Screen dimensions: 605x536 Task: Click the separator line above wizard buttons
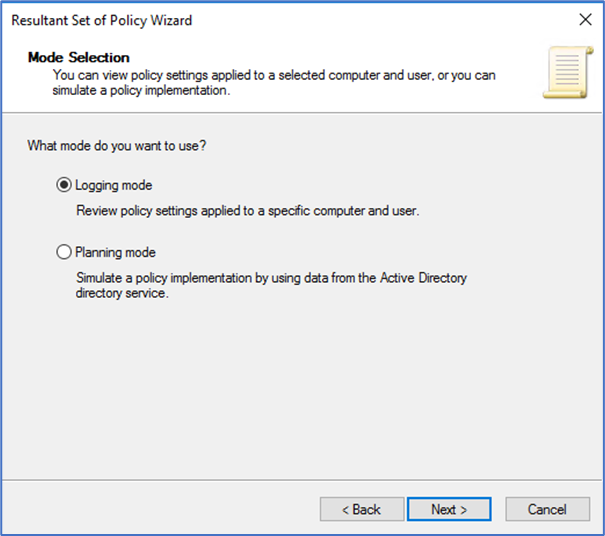coord(302,483)
